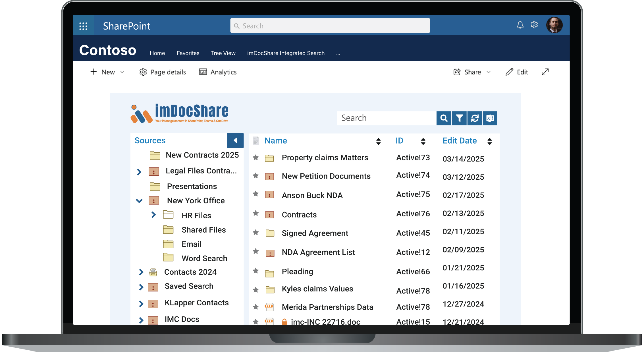The image size is (644, 352).
Task: Favorite Contracts row star
Action: tap(256, 213)
